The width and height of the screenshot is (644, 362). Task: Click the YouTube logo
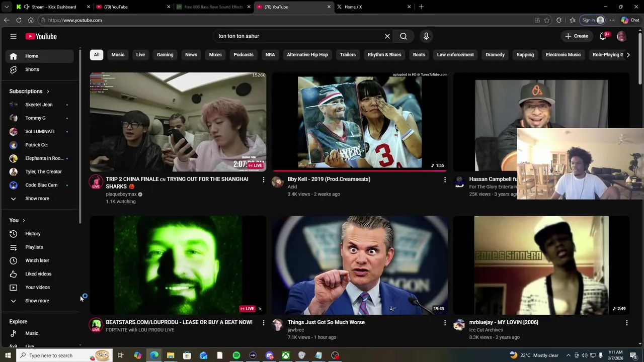[x=41, y=36]
